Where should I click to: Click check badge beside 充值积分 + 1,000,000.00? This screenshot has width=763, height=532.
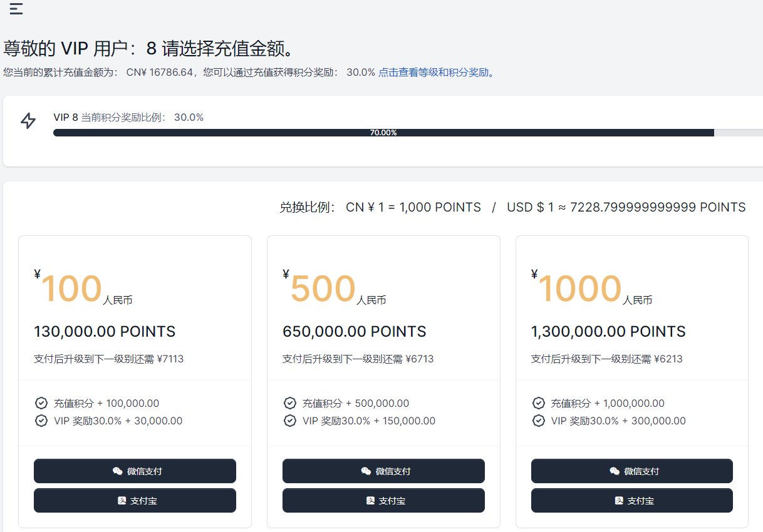point(538,403)
